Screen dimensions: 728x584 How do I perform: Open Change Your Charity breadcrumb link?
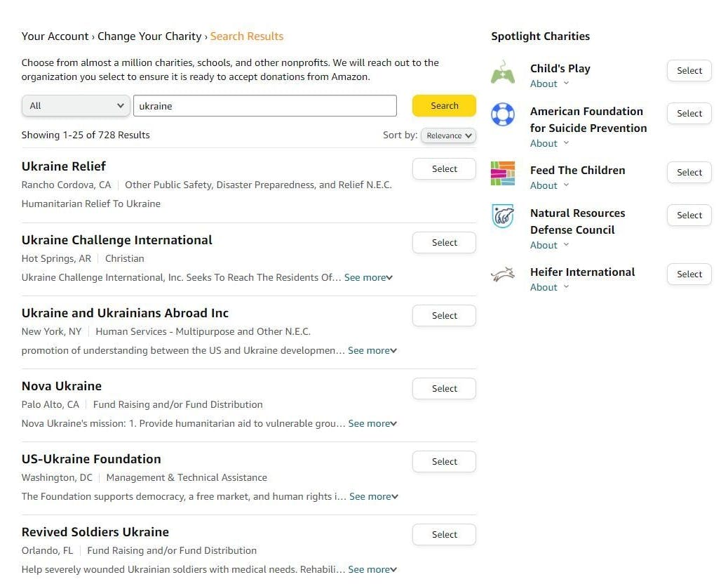click(149, 36)
